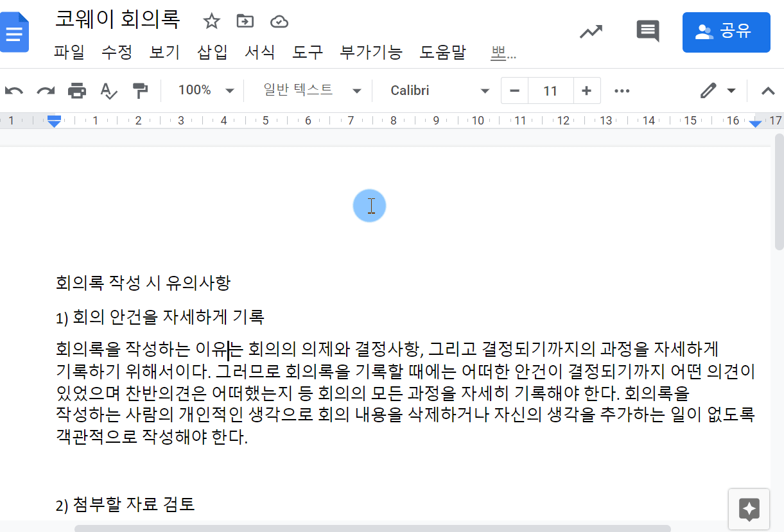Screen dimensions: 784x532
Task: Check the cloud save status icon
Action: [279, 21]
